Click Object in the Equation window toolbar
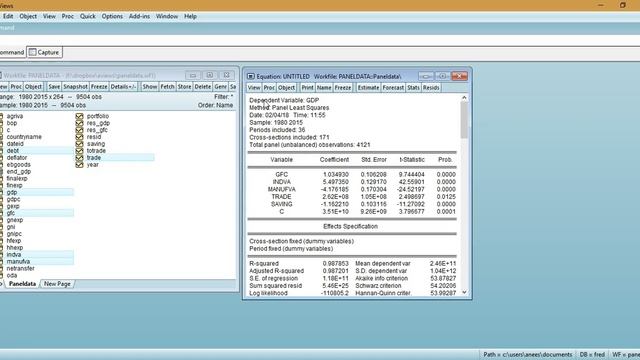The height and width of the screenshot is (360, 640). (x=286, y=88)
